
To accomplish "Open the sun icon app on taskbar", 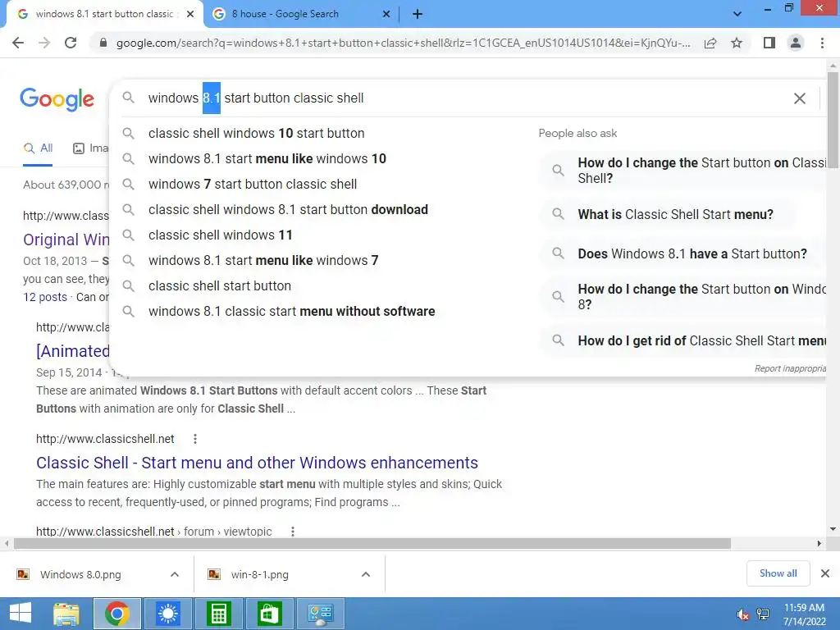I will click(x=167, y=614).
